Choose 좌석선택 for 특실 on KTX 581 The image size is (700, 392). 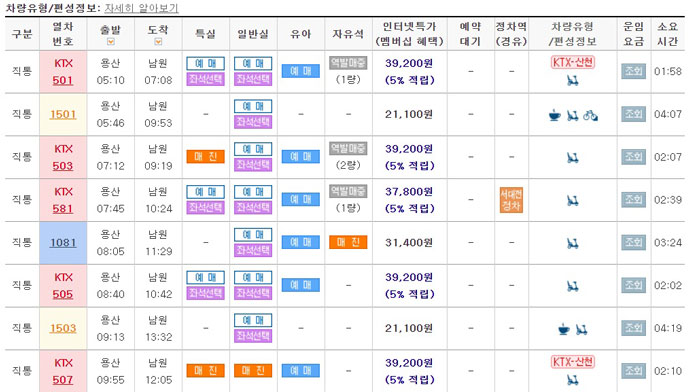[x=205, y=208]
